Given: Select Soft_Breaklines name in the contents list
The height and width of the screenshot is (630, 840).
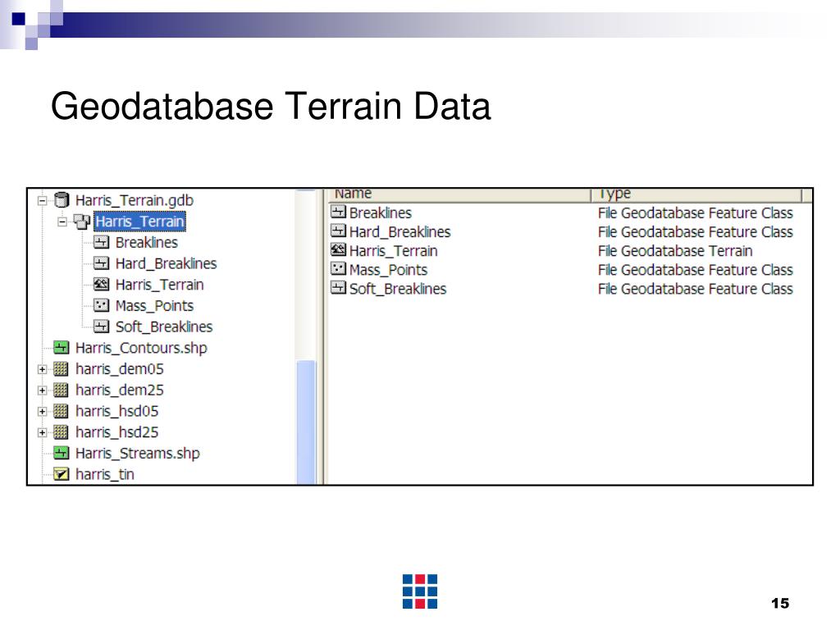Looking at the screenshot, I should click(x=398, y=289).
